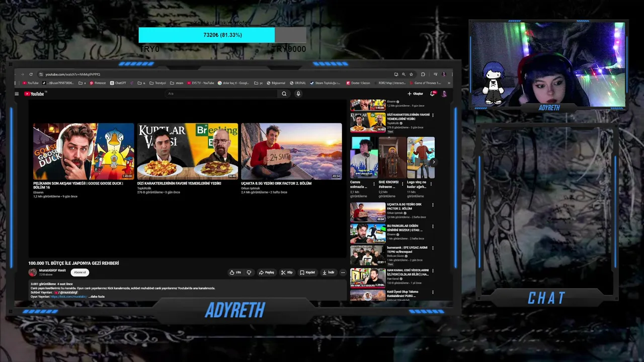Screen dimensions: 644x362
Task: Open the account avatar menu in YouTube
Action: pos(444,94)
